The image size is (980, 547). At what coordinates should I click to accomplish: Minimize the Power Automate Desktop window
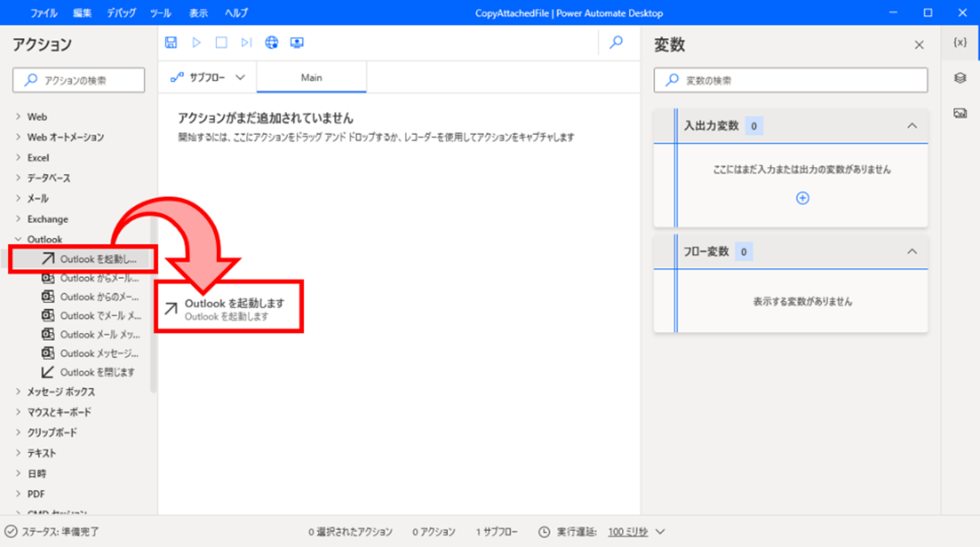tap(892, 12)
